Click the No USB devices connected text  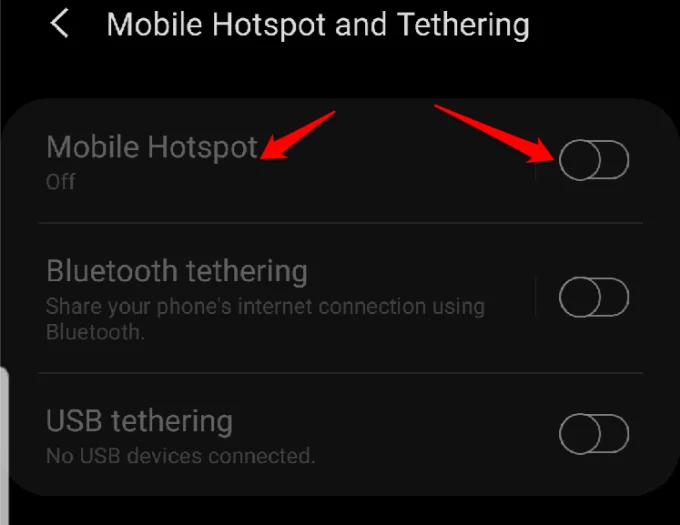[x=180, y=456]
